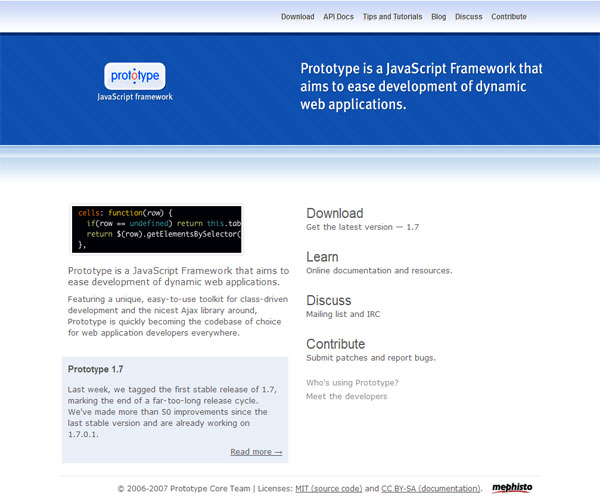Click 'Submit patches and report bugs.' text
The image size is (600, 500).
(x=371, y=358)
